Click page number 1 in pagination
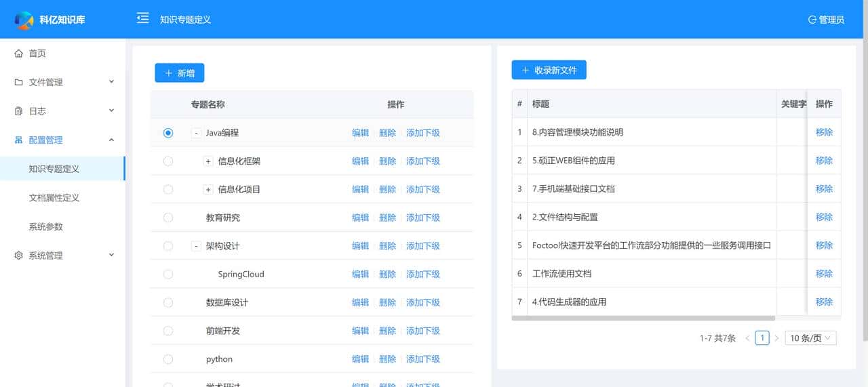Viewport: 868px width, 387px height. [762, 338]
